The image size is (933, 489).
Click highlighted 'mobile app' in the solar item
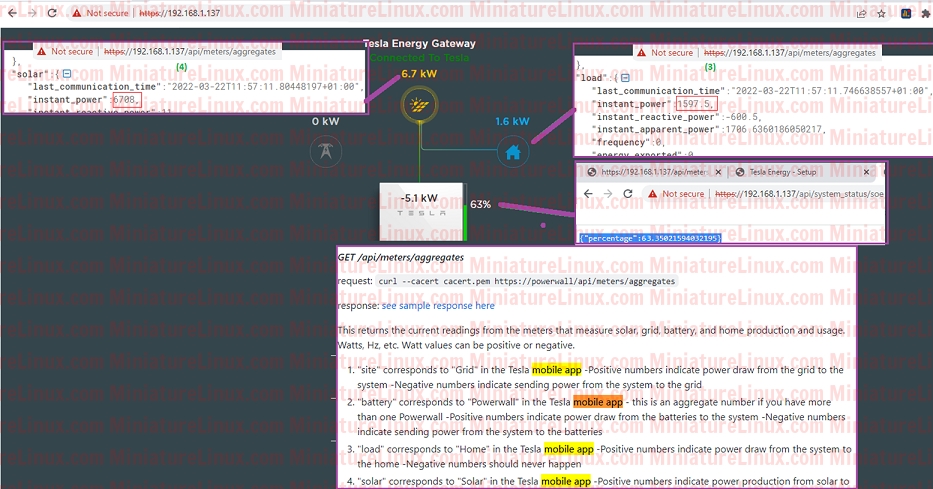[566, 481]
